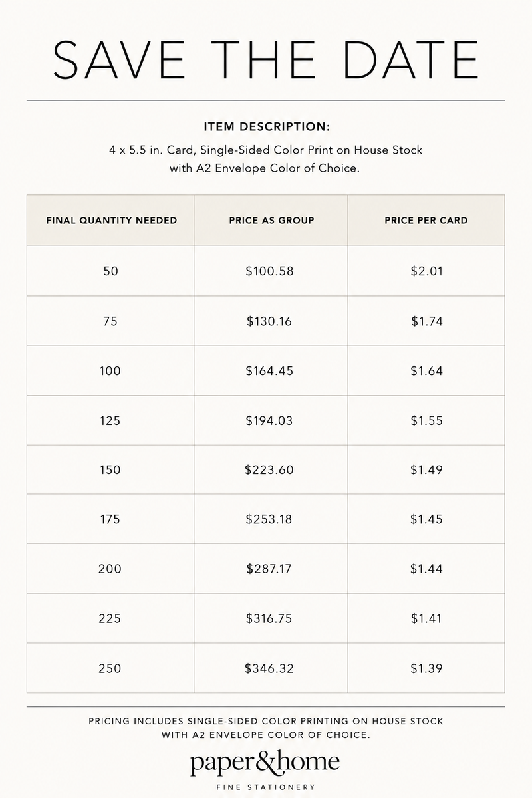Click the pricing includes footnote text
This screenshot has width=532, height=798.
click(265, 728)
